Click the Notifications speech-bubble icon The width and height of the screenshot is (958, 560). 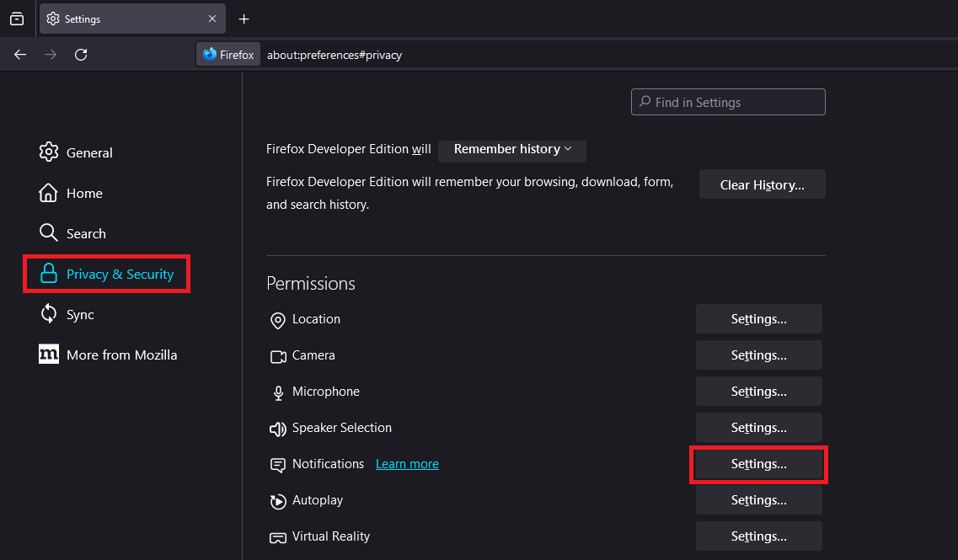pyautogui.click(x=278, y=465)
